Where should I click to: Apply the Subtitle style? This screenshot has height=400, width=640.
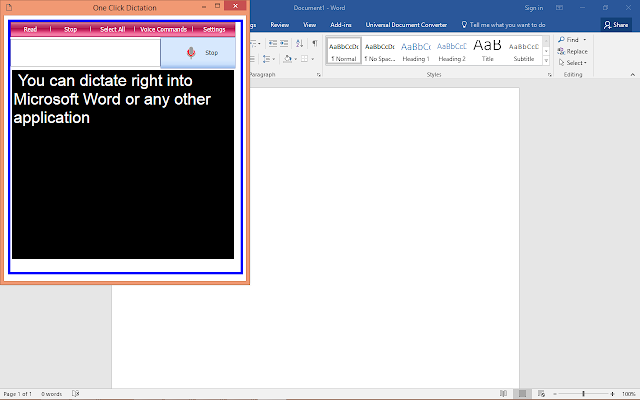[x=524, y=51]
